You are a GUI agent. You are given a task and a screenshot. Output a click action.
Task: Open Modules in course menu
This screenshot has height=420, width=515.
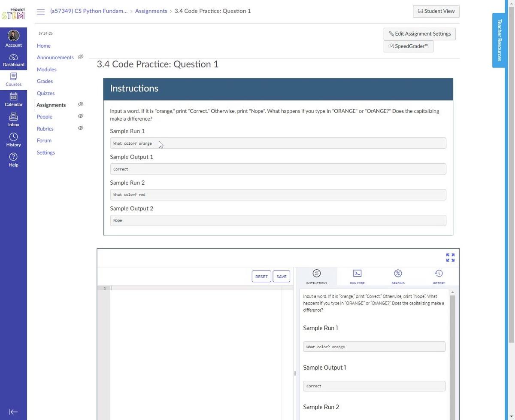pos(46,69)
